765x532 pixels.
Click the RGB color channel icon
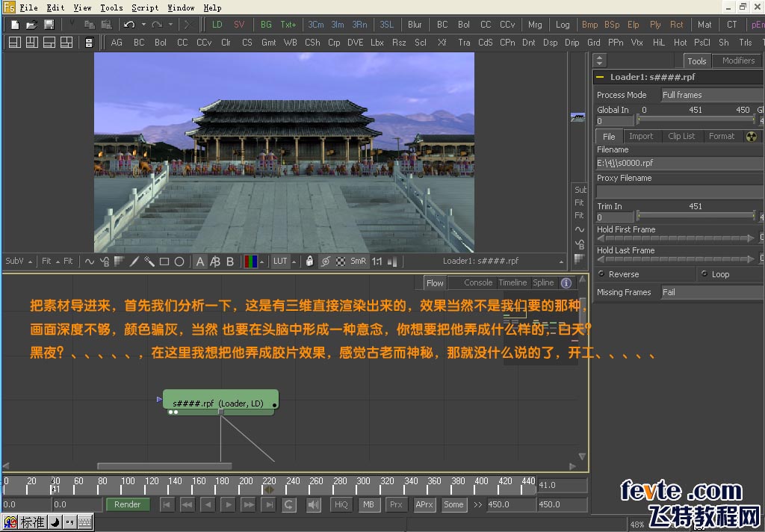251,262
